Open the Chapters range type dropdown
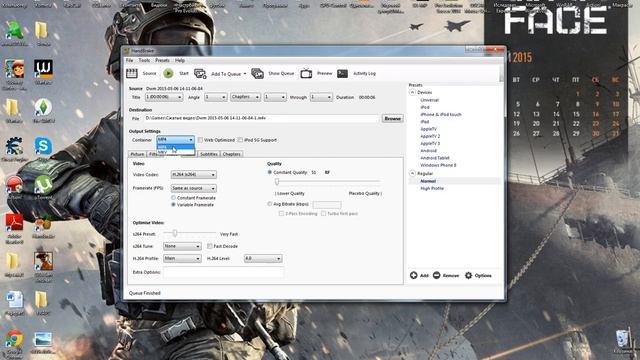 pyautogui.click(x=245, y=97)
